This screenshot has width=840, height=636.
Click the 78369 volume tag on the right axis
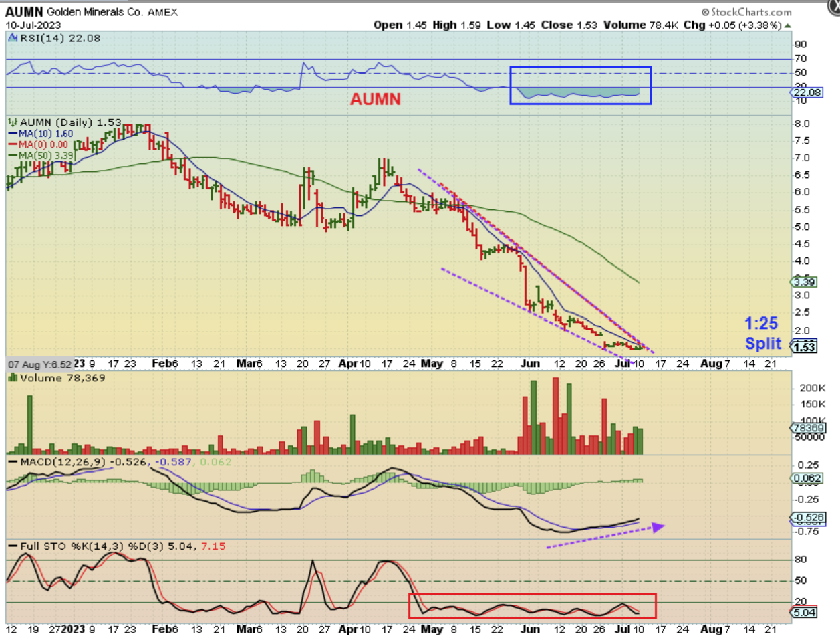[x=809, y=428]
